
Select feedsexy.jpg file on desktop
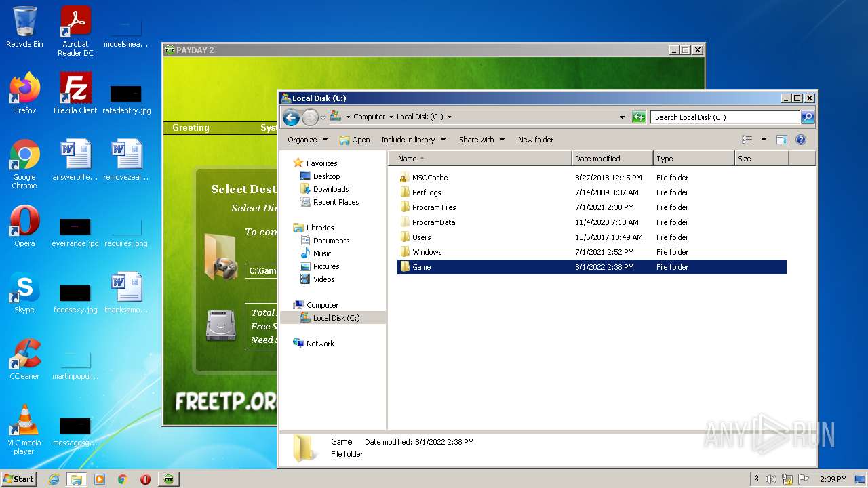pos(75,298)
